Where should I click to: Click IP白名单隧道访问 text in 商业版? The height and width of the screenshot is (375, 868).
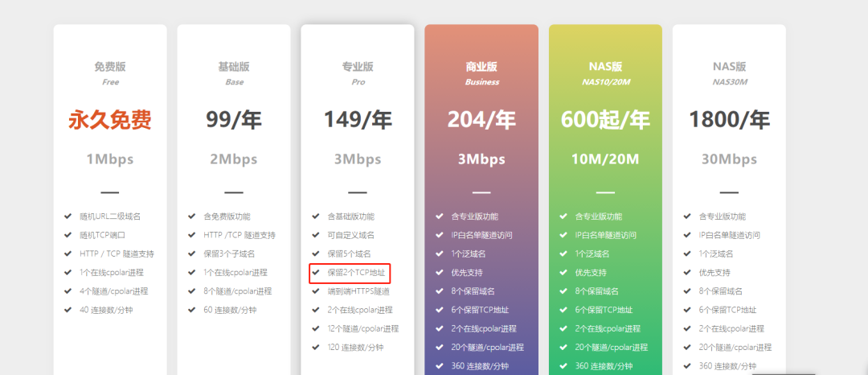481,235
